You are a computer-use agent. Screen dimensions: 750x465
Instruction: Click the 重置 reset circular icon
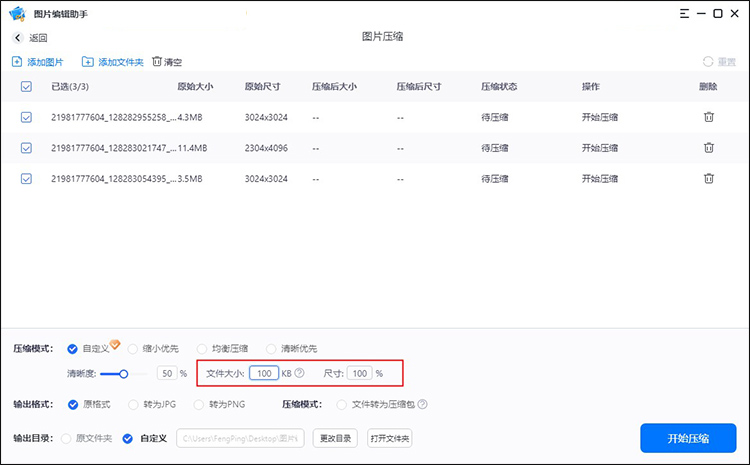(x=708, y=62)
